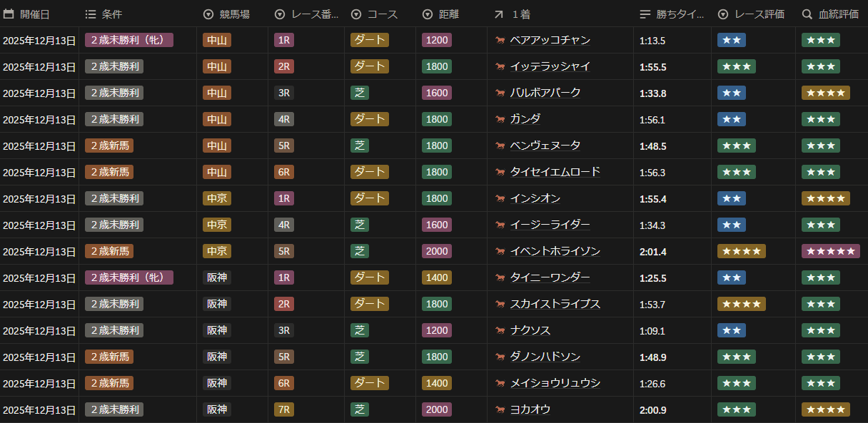Viewport: 868px width, 423px height.
Task: Open the スカイストライプス winner link
Action: 555,305
